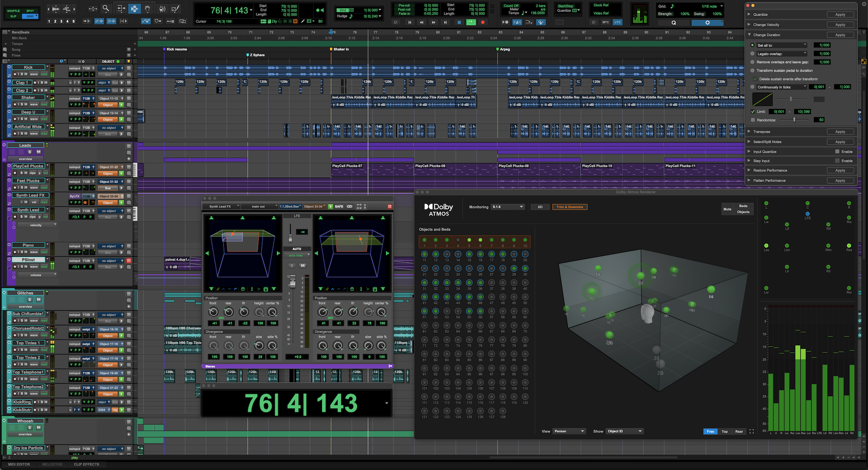Switch to the MELODYNE tab at the bottom
Image resolution: width=868 pixels, height=470 pixels.
52,464
